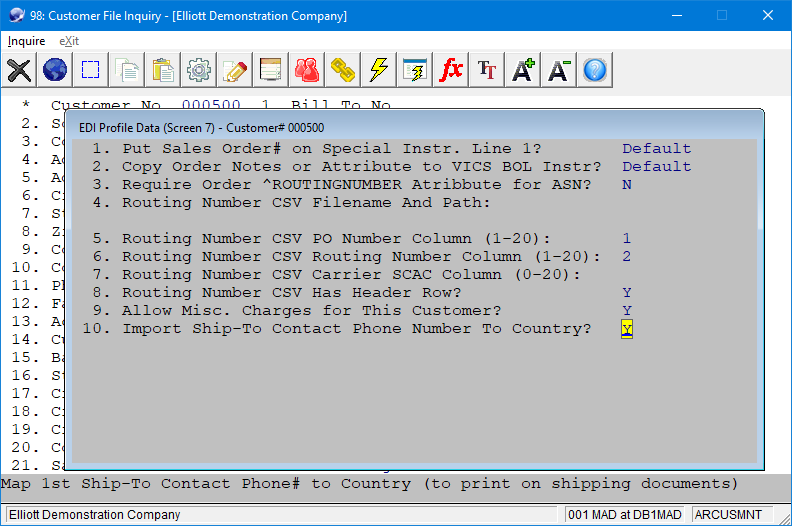Screen dimensions: 792x526
Task: Open the gear settings toolbar icon
Action: [199, 70]
